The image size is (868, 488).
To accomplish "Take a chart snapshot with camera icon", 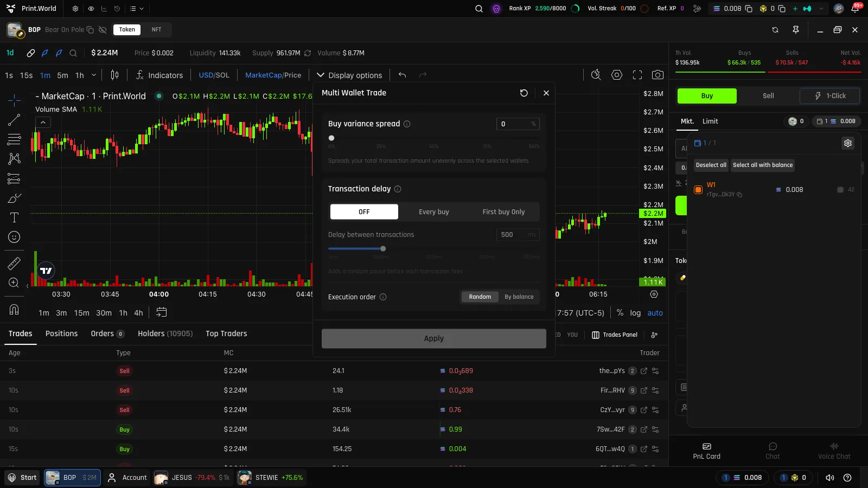I will 658,75.
